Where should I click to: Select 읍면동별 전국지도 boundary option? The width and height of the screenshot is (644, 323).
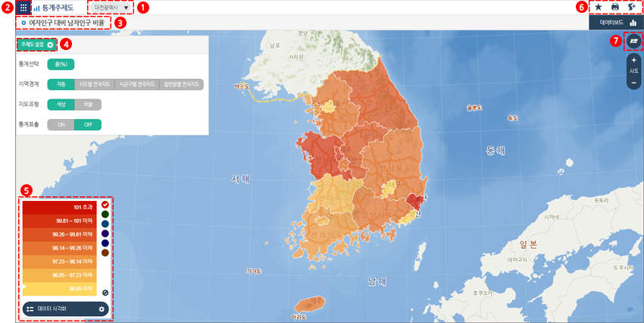click(181, 84)
